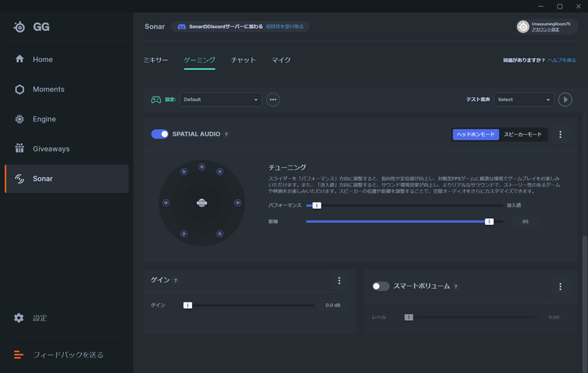Maximize the GG window

pyautogui.click(x=559, y=7)
